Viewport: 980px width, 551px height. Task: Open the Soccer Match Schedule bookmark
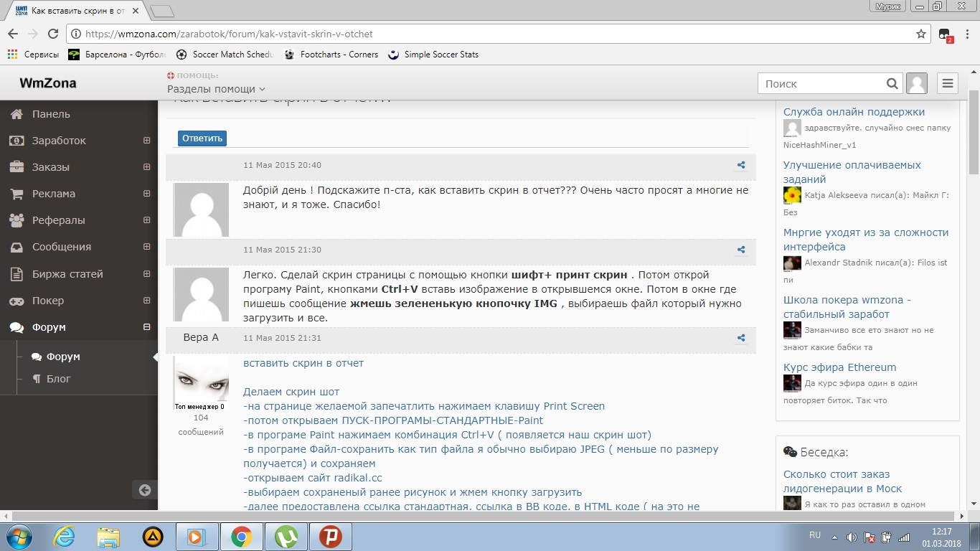coord(225,55)
